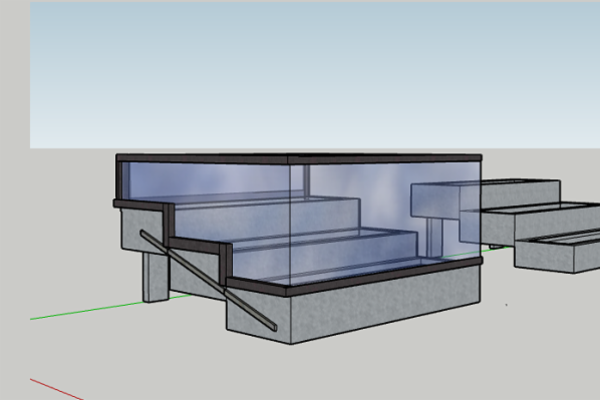
Task: Select the diagonal handrail bar on the stairs
Action: click(210, 282)
